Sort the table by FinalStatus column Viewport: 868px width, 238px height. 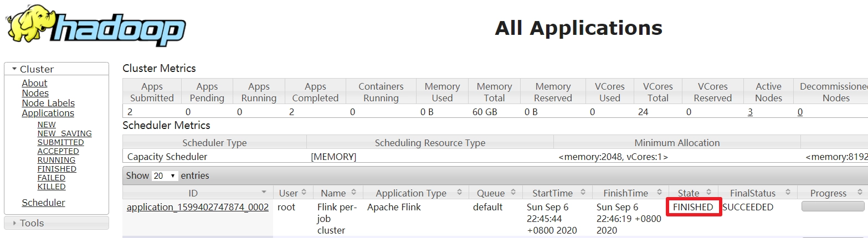758,193
